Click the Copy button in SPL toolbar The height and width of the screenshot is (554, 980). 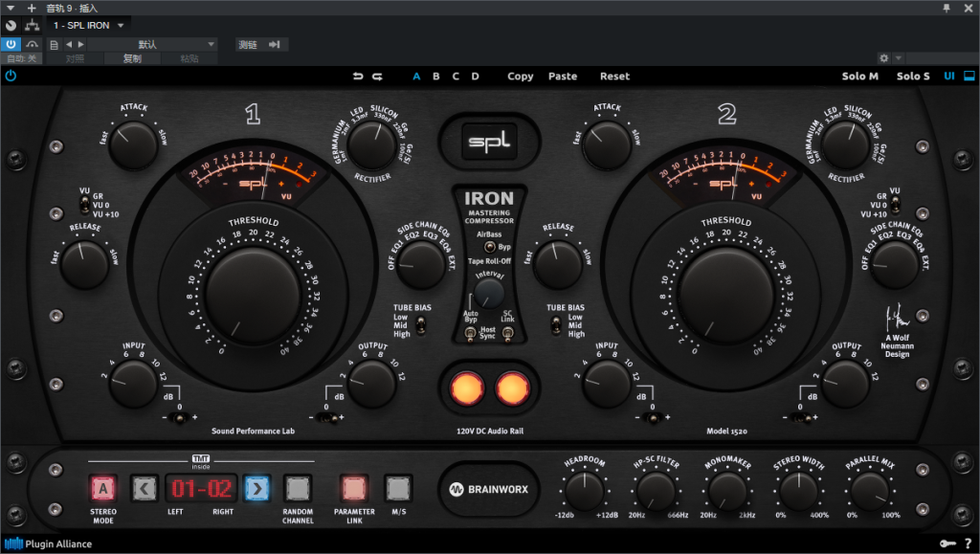[x=520, y=77]
